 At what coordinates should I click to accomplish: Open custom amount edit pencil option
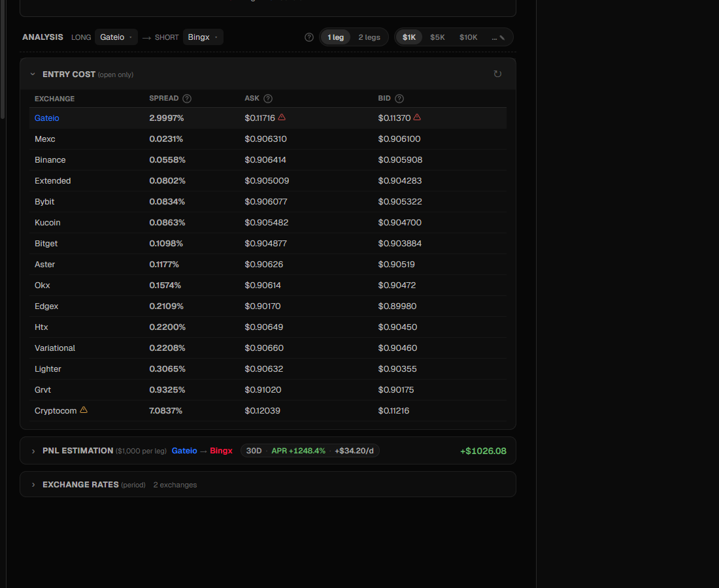[499, 38]
